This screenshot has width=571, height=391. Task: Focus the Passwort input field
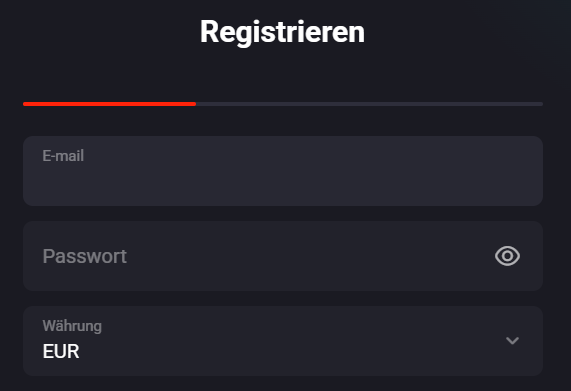coord(283,256)
